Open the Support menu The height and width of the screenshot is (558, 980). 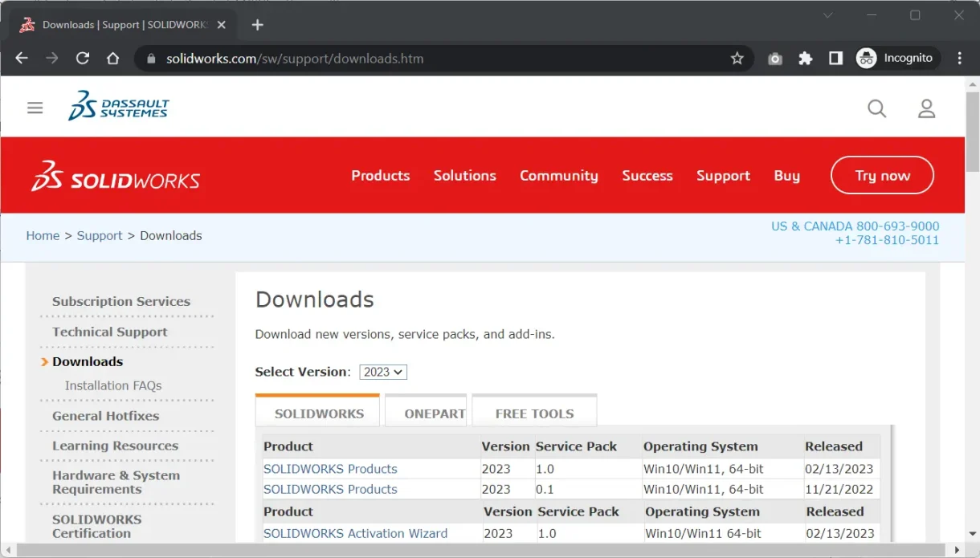pos(723,176)
